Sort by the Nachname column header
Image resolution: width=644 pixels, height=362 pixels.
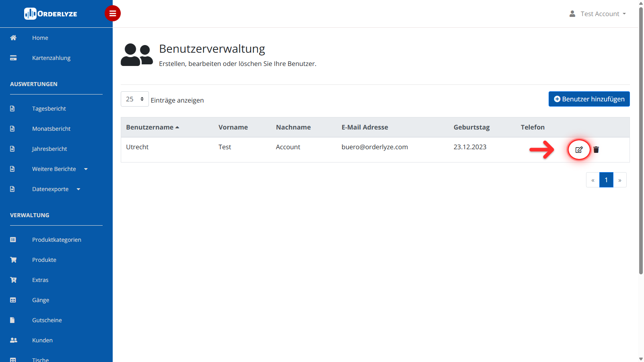293,127
